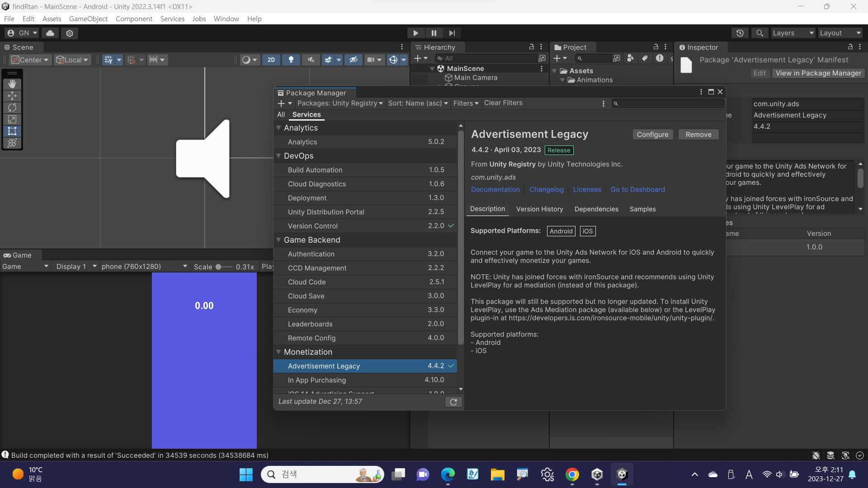Viewport: 868px width, 488px height.
Task: Select the Rotate tool in Scene toolbar
Action: point(12,108)
